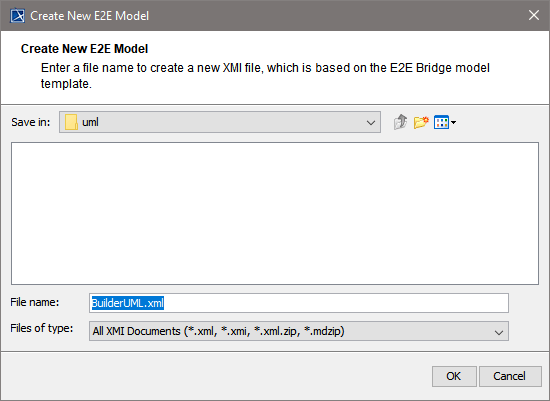Click the MagicDraw title bar icon
The width and height of the screenshot is (550, 401).
click(18, 16)
